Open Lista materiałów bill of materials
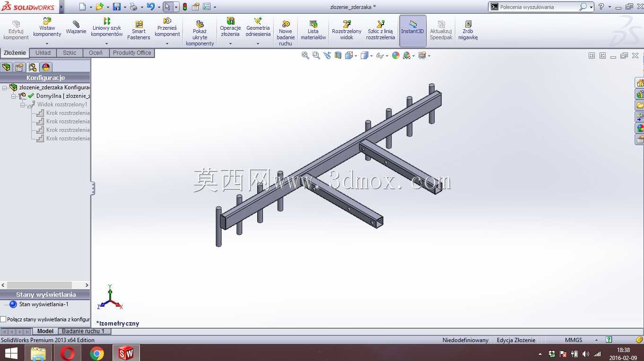Image resolution: width=644 pixels, height=361 pixels. tap(313, 30)
